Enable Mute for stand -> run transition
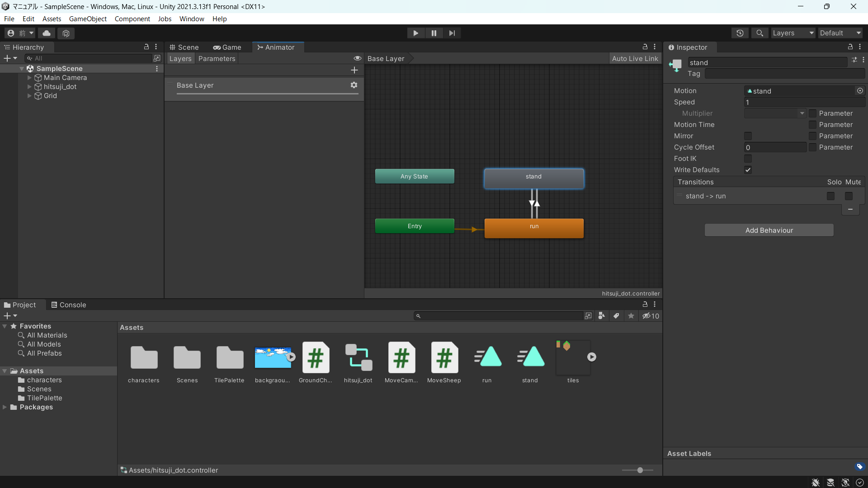The width and height of the screenshot is (868, 488). [849, 196]
